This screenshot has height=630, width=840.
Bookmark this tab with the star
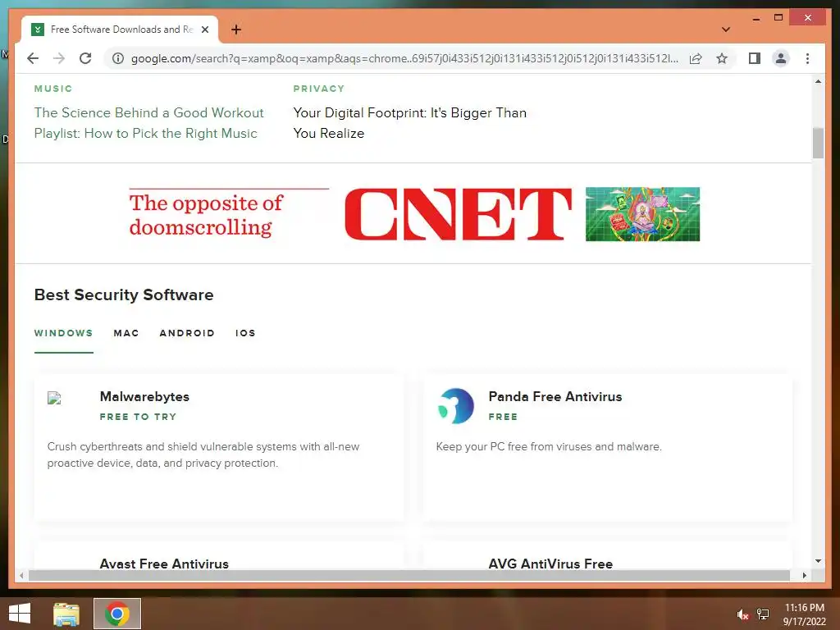[x=722, y=58]
